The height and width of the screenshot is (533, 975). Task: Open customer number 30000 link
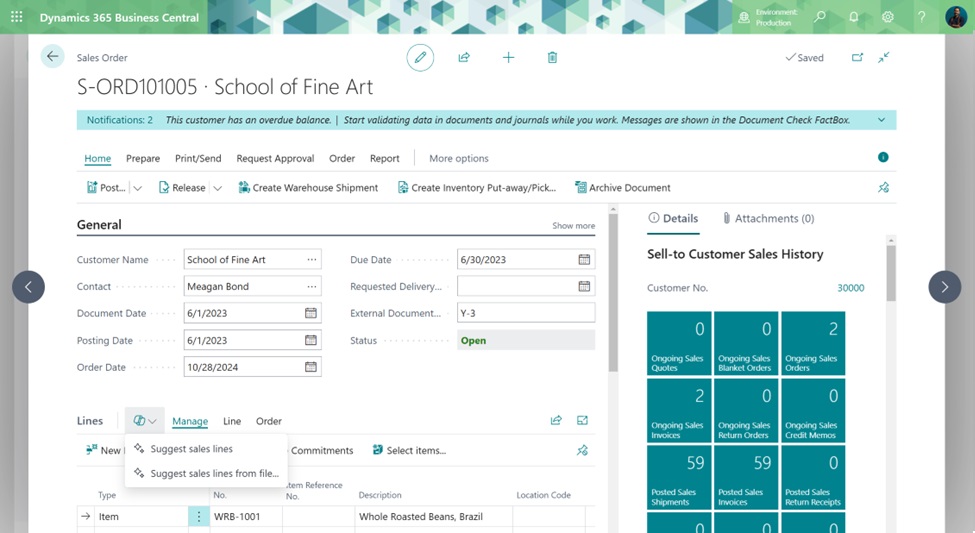click(x=850, y=288)
